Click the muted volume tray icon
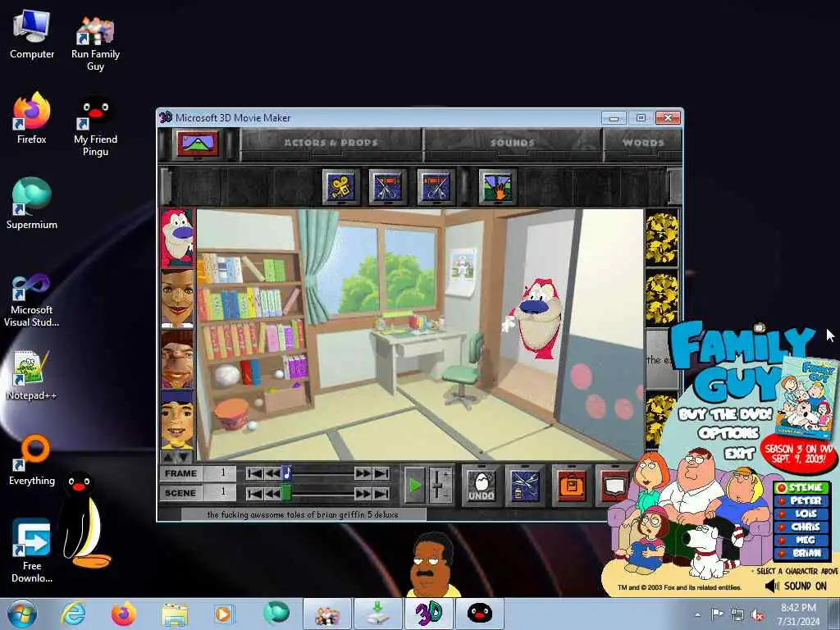840x630 pixels. pyautogui.click(x=757, y=615)
